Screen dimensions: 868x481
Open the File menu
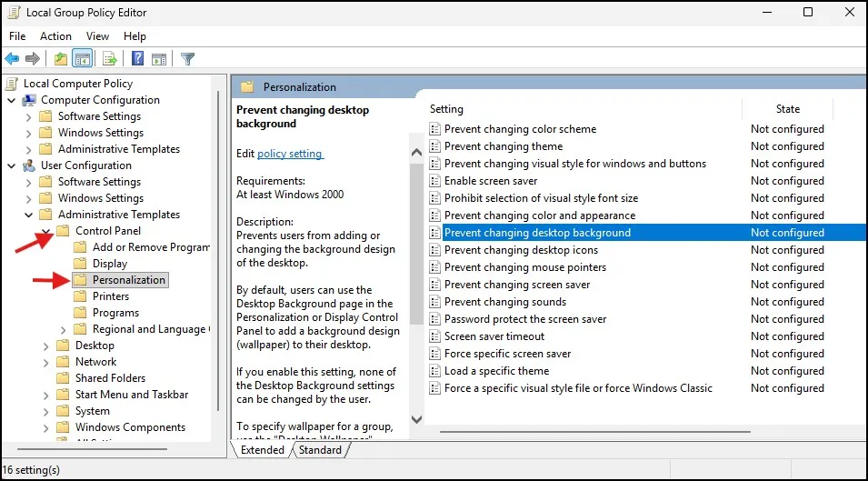[17, 36]
